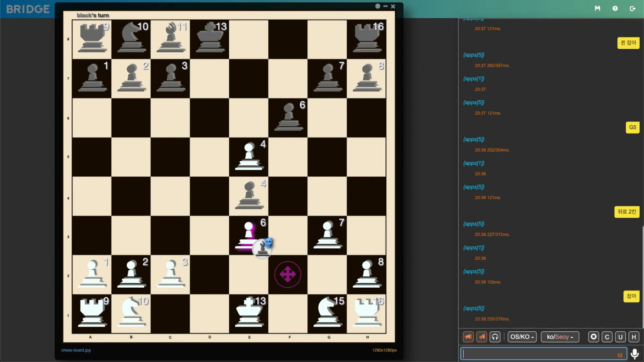Screen dimensions: 644x362
Task: Toggle the H option in the chat toolbar
Action: (634, 337)
